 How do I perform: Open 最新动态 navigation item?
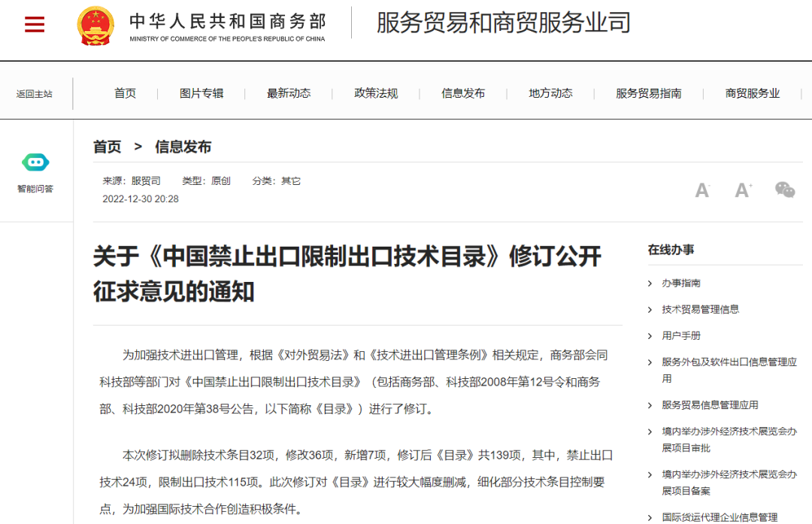click(x=289, y=93)
